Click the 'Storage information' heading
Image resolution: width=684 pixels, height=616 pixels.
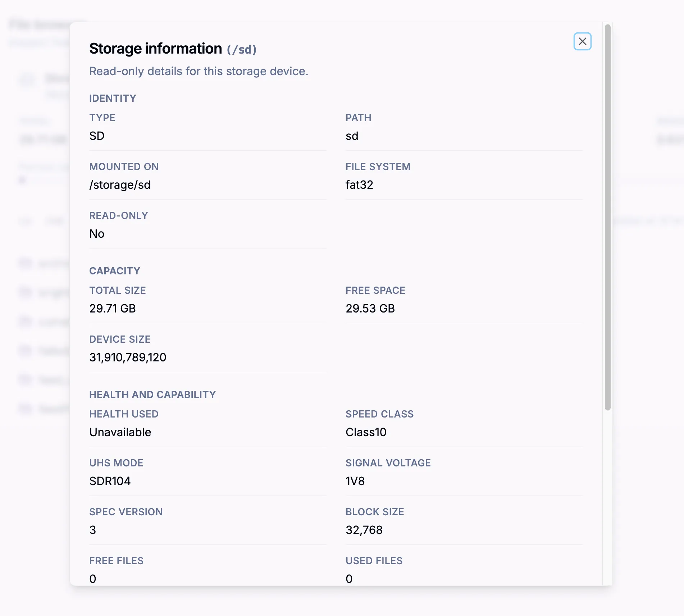pyautogui.click(x=155, y=49)
